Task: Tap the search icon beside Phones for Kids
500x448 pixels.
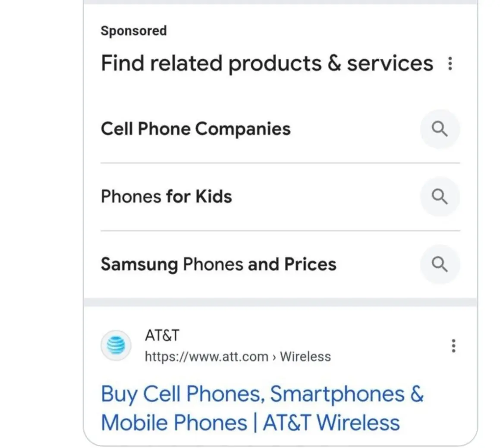Action: tap(440, 197)
